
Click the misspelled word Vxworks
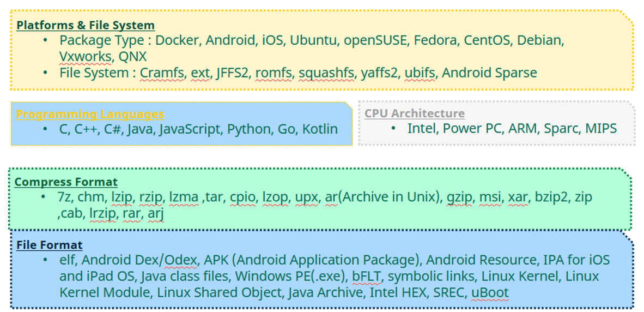(85, 56)
